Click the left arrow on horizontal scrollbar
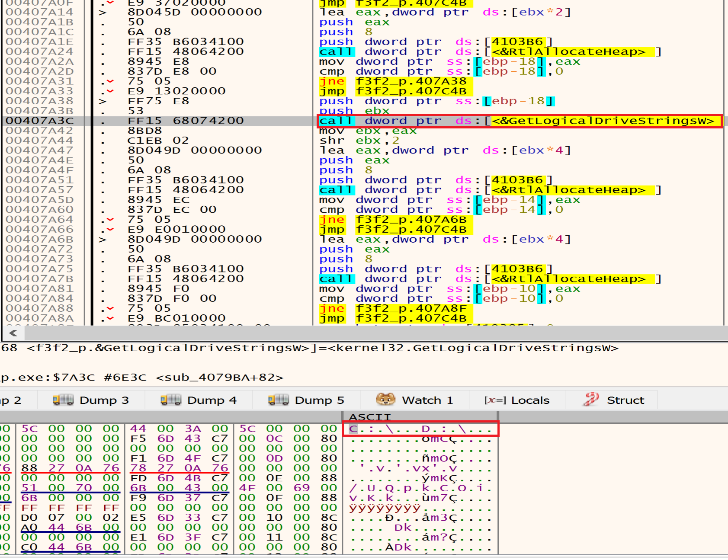This screenshot has width=728, height=560. 13,333
